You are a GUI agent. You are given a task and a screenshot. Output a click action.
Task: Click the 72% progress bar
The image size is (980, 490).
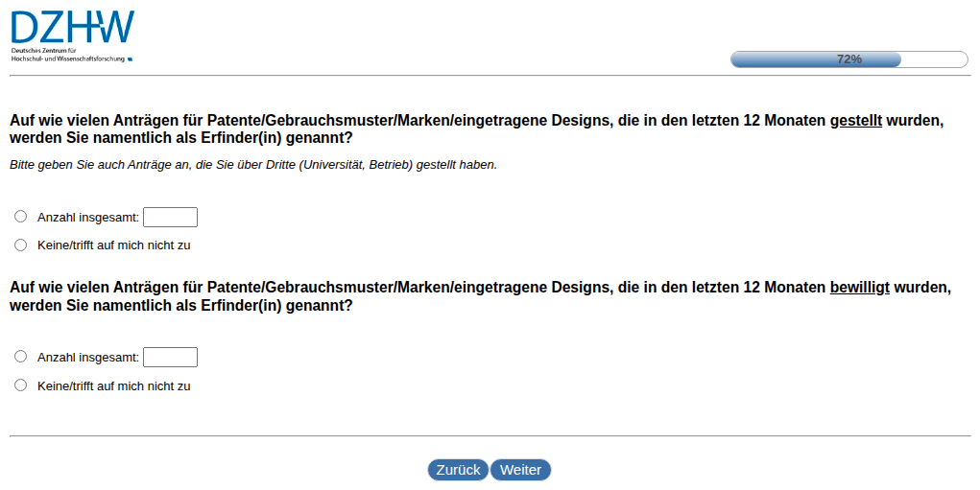click(849, 59)
